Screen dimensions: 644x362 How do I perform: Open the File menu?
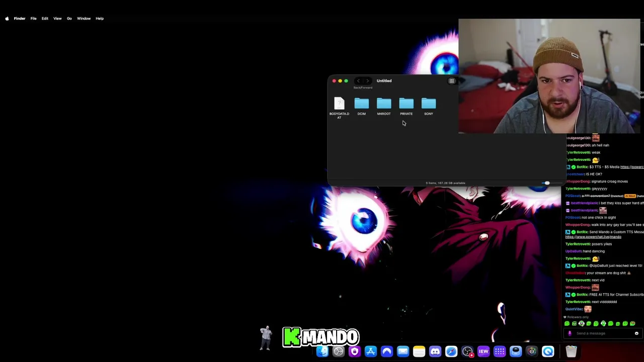click(33, 19)
